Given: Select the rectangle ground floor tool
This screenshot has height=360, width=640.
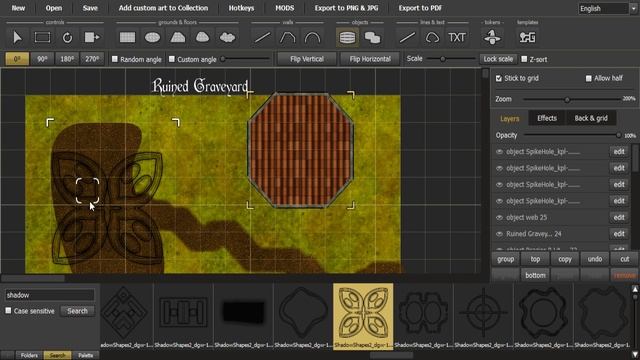Looking at the screenshot, I should pos(127,38).
